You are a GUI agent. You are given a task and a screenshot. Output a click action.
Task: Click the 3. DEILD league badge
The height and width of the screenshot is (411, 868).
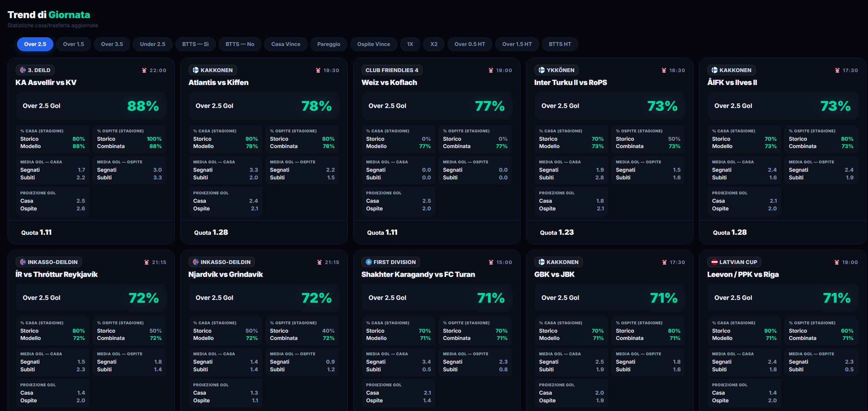(35, 70)
